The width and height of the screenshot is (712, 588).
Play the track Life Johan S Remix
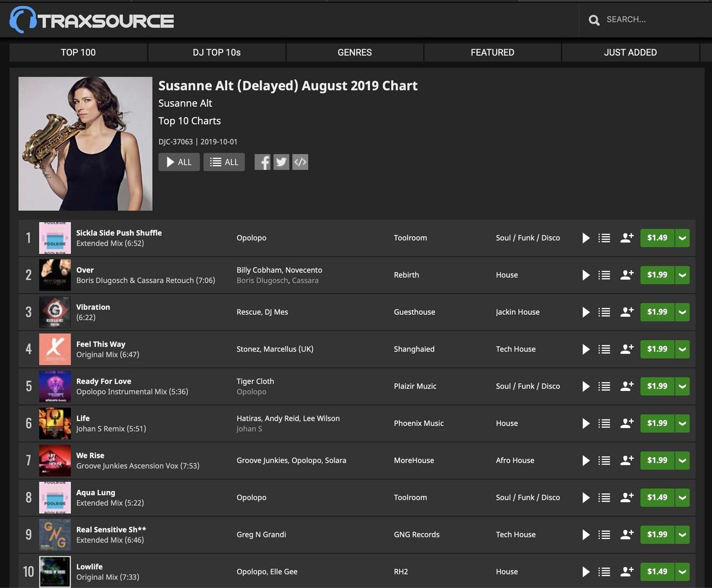[x=586, y=423]
